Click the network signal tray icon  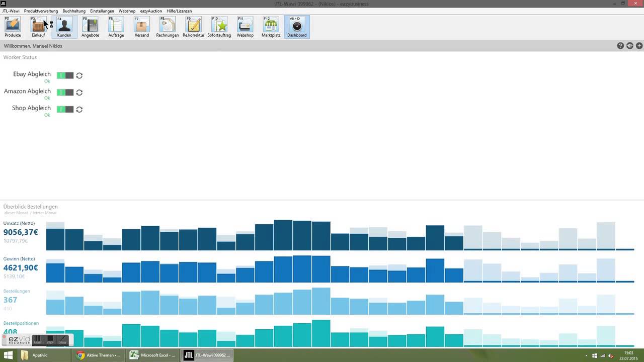coord(603,355)
